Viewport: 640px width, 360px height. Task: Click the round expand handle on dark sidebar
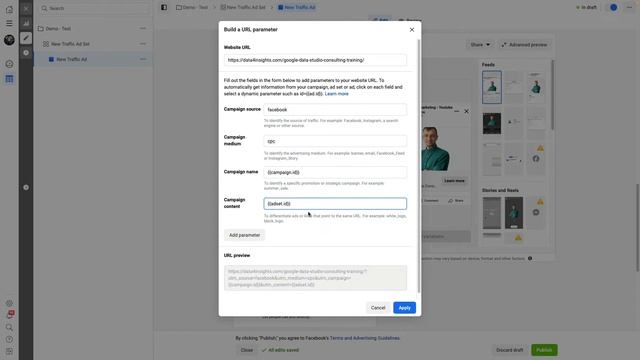pos(26,187)
